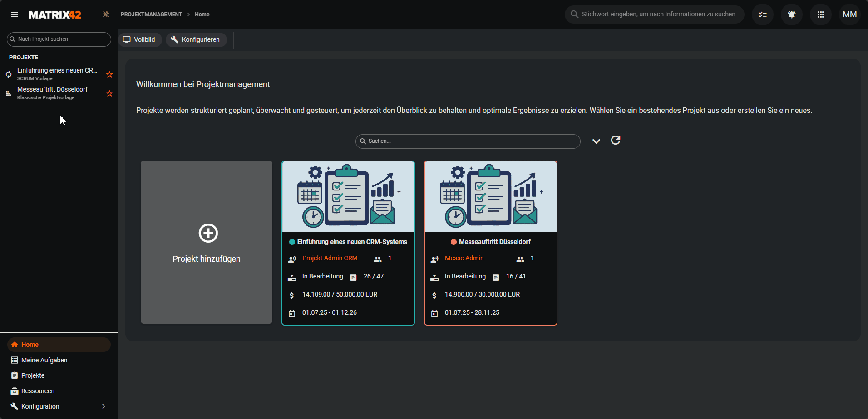This screenshot has width=868, height=419.
Task: Click the plus icon to add project
Action: coord(208,233)
